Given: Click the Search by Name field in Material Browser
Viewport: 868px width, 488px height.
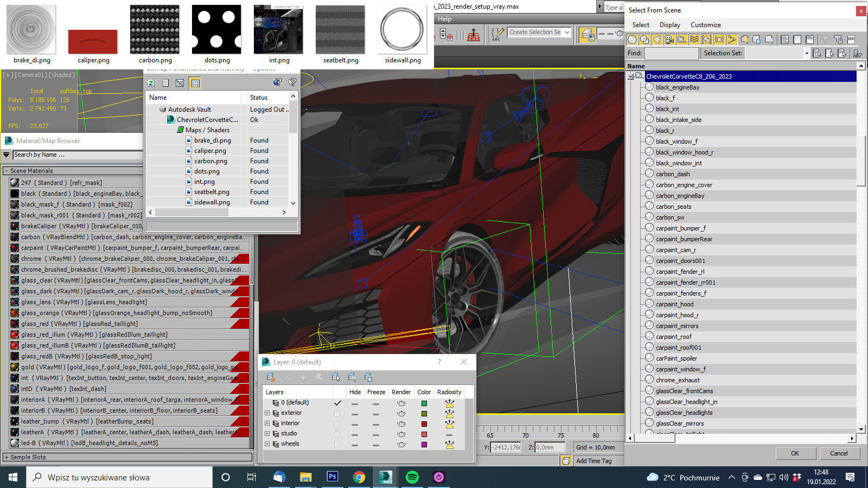Looking at the screenshot, I should (77, 155).
